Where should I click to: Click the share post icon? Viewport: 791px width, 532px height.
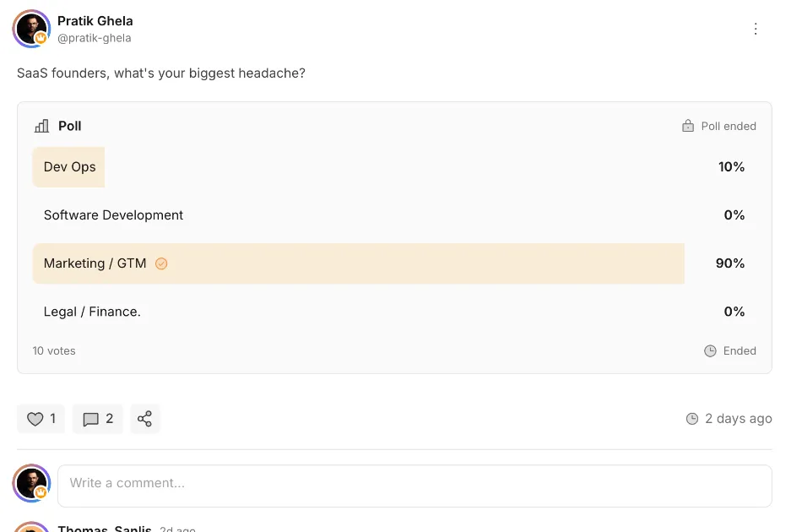coord(145,419)
